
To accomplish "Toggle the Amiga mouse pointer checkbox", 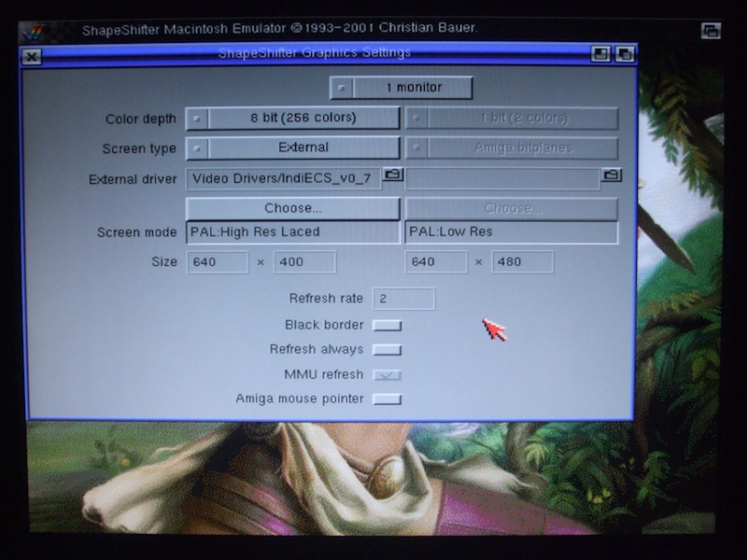I will (387, 399).
